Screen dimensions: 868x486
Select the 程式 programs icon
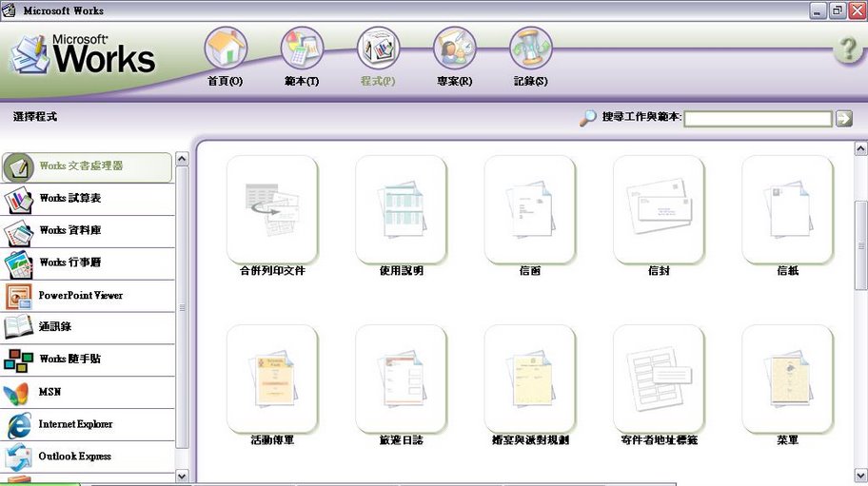click(x=378, y=49)
